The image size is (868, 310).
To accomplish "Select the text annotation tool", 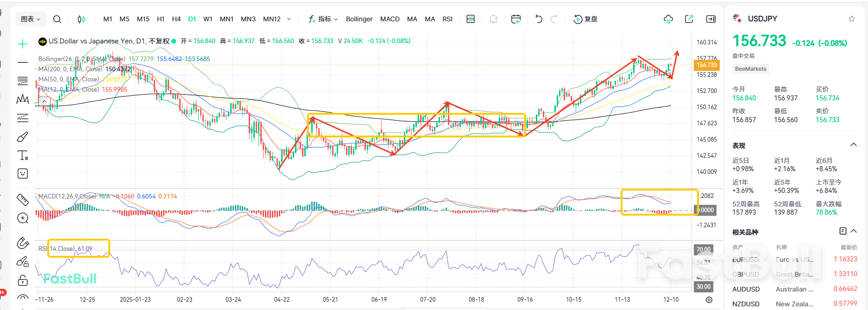I will point(22,155).
